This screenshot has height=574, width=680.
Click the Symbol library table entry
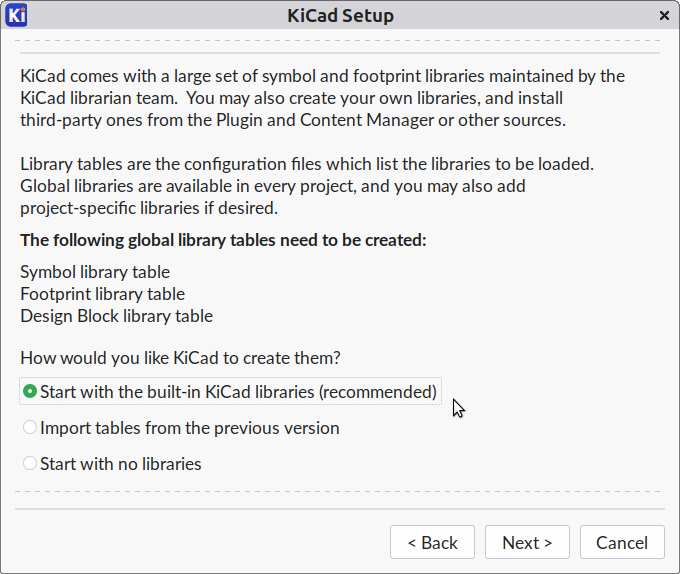95,272
